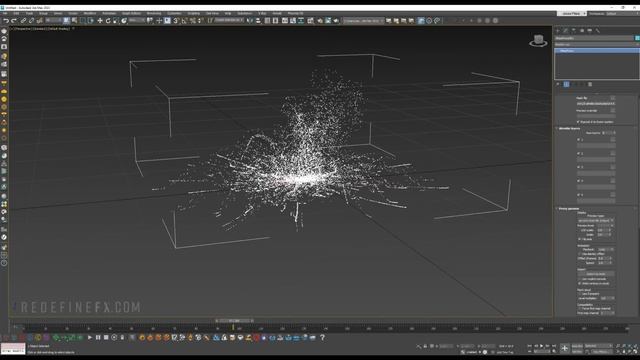Click the MAXScript mini listener box
The width and height of the screenshot is (640, 360).
tap(13, 349)
